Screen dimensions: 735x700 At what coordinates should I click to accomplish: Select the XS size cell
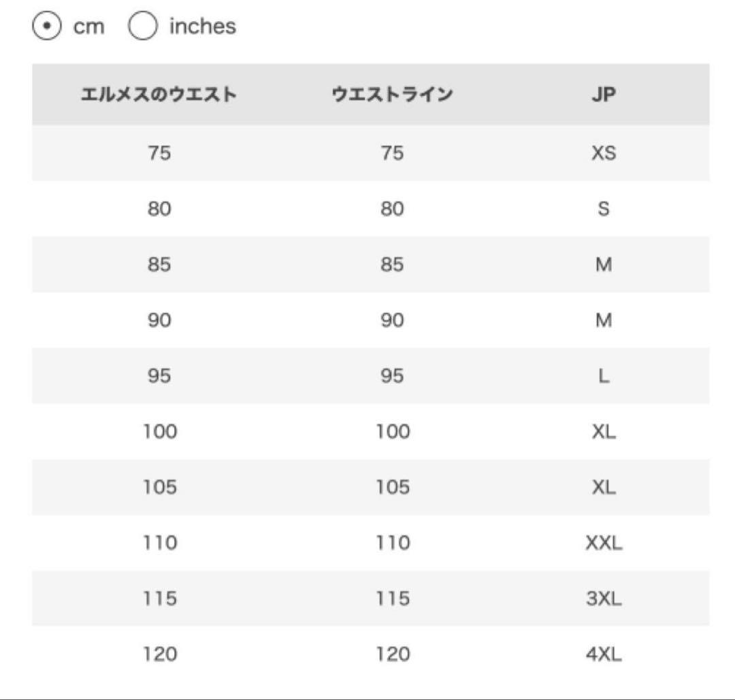click(x=603, y=153)
